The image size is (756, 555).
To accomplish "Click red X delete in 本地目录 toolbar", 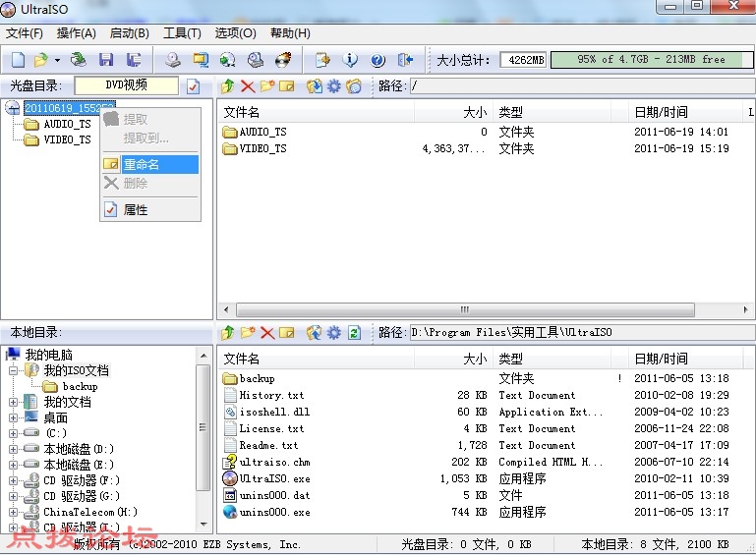I will [267, 332].
